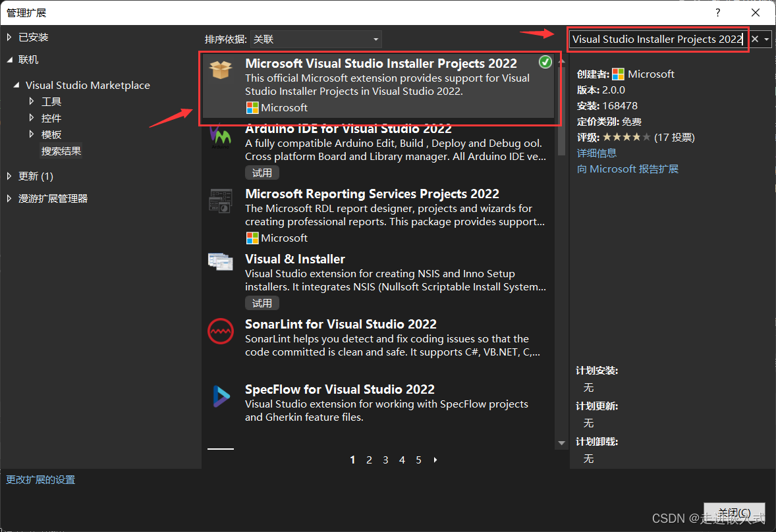Expand the 工具 category
Image resolution: width=776 pixels, height=532 pixels.
(x=31, y=101)
